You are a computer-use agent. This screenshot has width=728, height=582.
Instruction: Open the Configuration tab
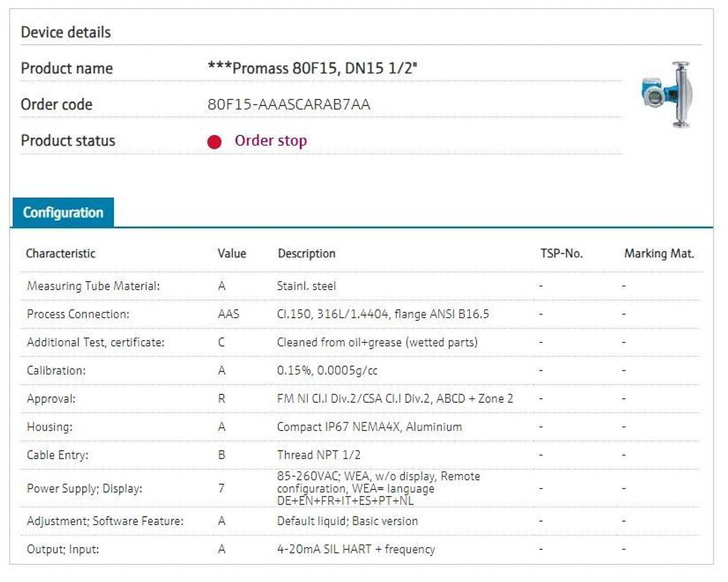[x=63, y=213]
